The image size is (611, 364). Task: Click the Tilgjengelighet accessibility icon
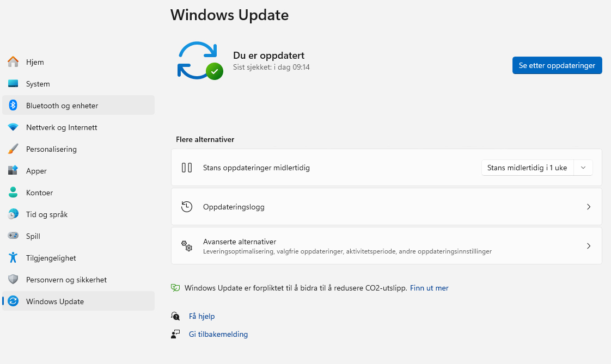[x=13, y=258]
